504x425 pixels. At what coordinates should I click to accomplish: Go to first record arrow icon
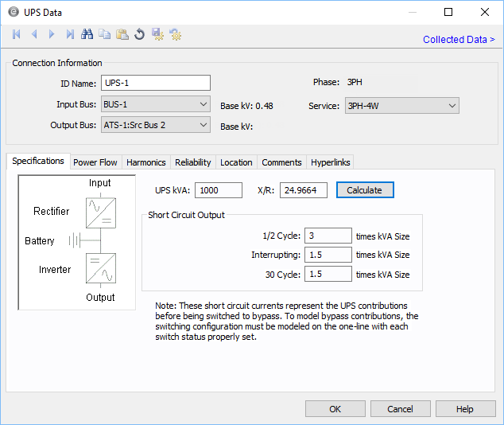(x=17, y=34)
